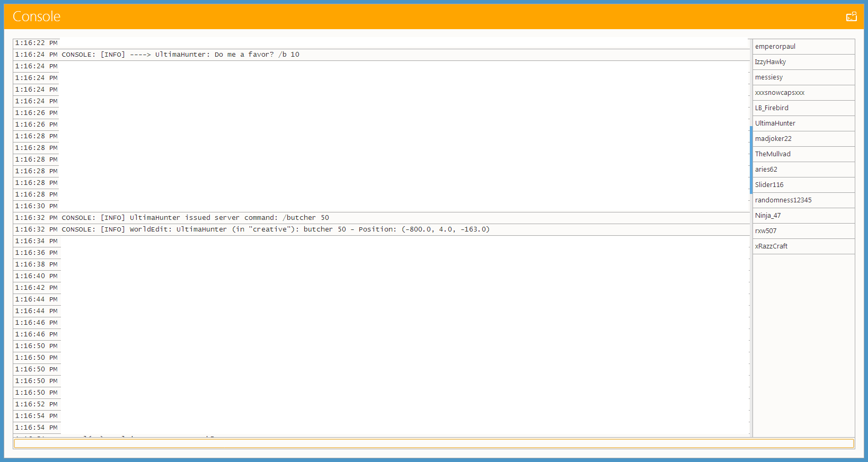Click the 1:16:52 PM log timestamp

(x=36, y=404)
